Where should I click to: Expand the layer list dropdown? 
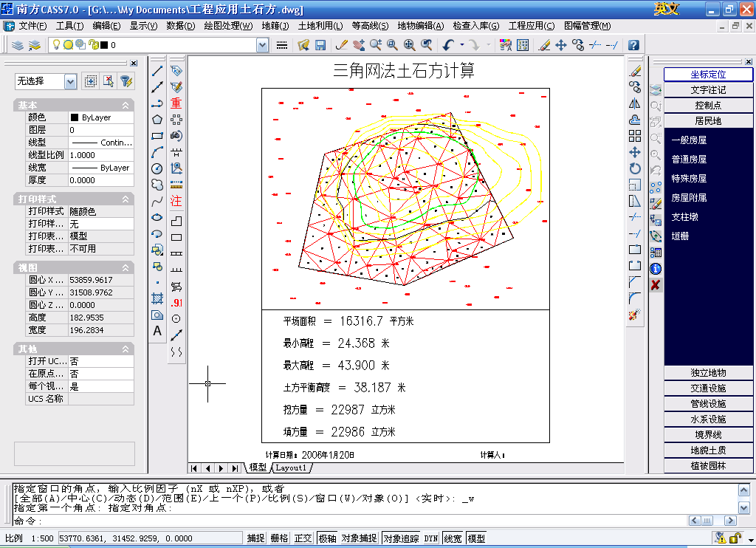pyautogui.click(x=262, y=45)
